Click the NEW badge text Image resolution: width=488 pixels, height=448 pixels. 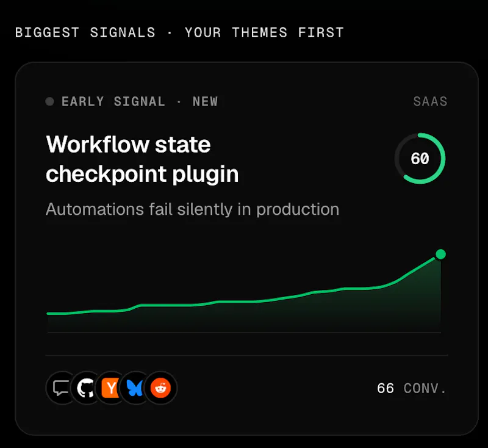pos(205,101)
